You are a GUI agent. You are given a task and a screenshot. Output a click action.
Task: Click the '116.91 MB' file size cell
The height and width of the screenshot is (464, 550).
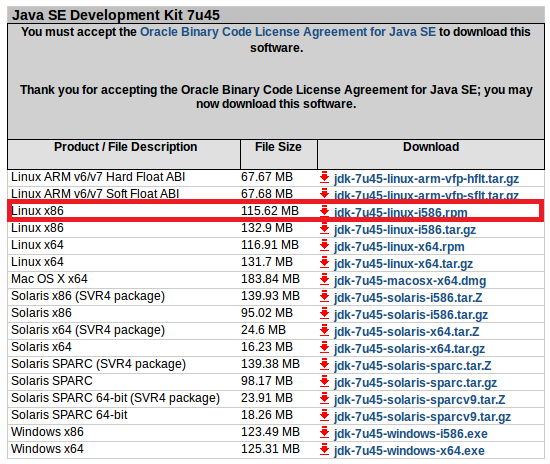coord(270,245)
